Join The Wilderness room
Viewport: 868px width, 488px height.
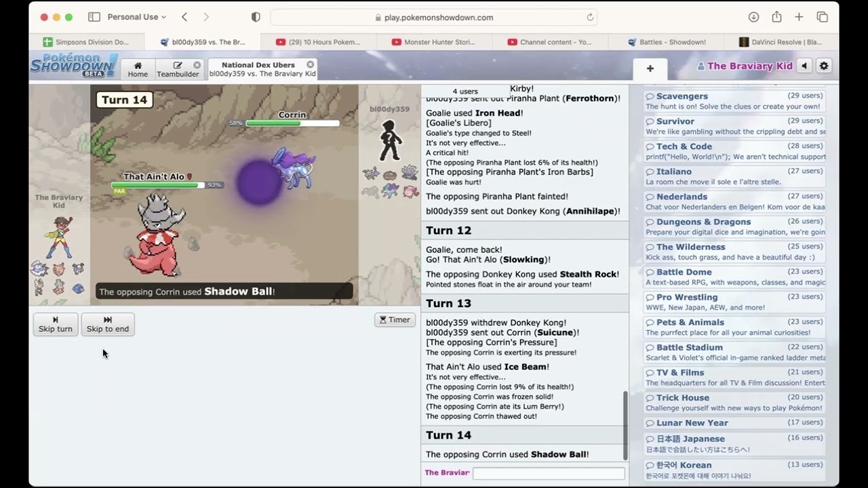pos(734,251)
